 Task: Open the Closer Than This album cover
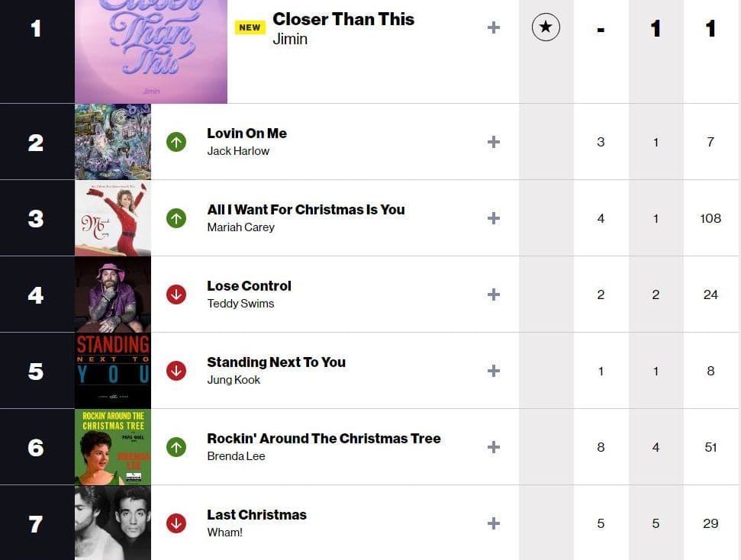pos(151,50)
